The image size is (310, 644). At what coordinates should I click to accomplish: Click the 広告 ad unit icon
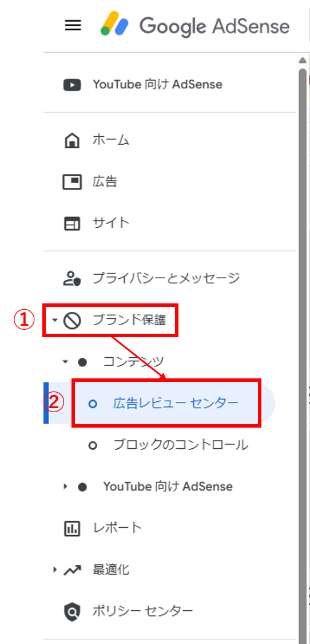pos(72,181)
